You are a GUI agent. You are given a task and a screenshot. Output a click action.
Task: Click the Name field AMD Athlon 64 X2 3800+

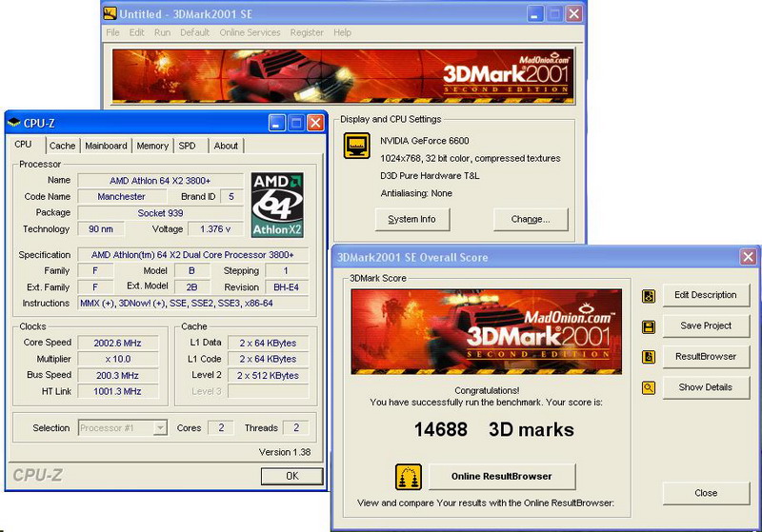(x=160, y=181)
